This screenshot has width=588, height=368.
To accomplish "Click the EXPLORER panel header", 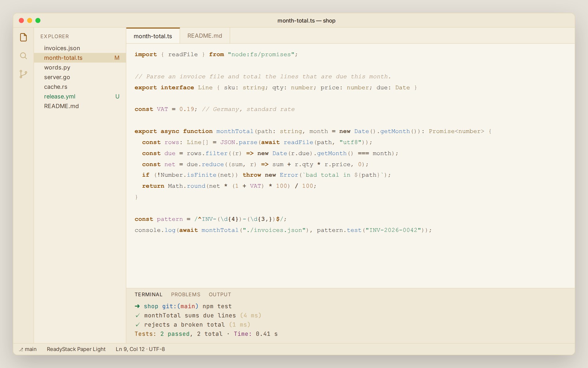I will pyautogui.click(x=55, y=36).
